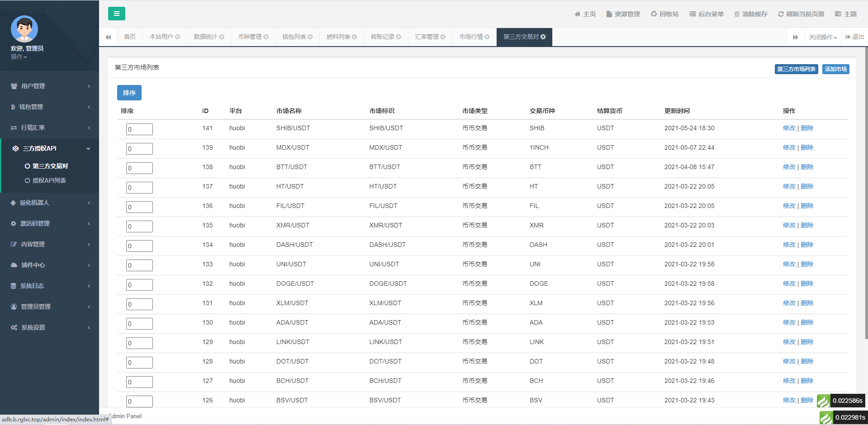Open the 操作 dropdown under admin name
The height and width of the screenshot is (425, 868).
point(19,57)
